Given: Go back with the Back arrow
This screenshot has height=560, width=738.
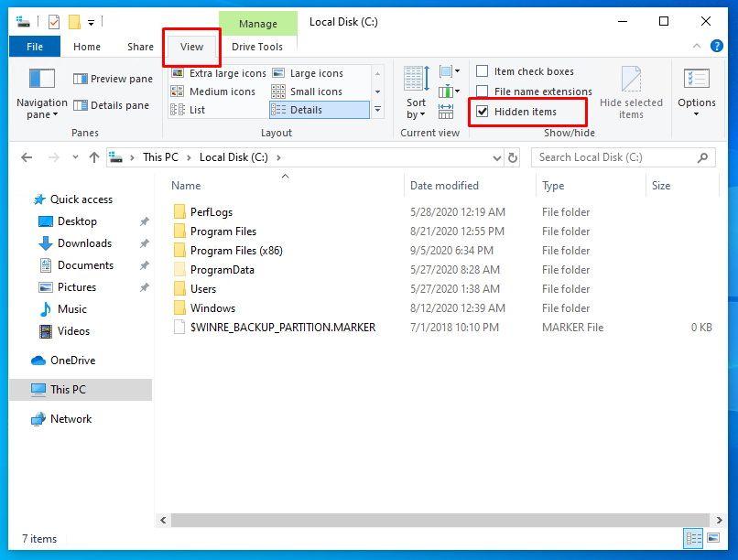Looking at the screenshot, I should [x=27, y=157].
